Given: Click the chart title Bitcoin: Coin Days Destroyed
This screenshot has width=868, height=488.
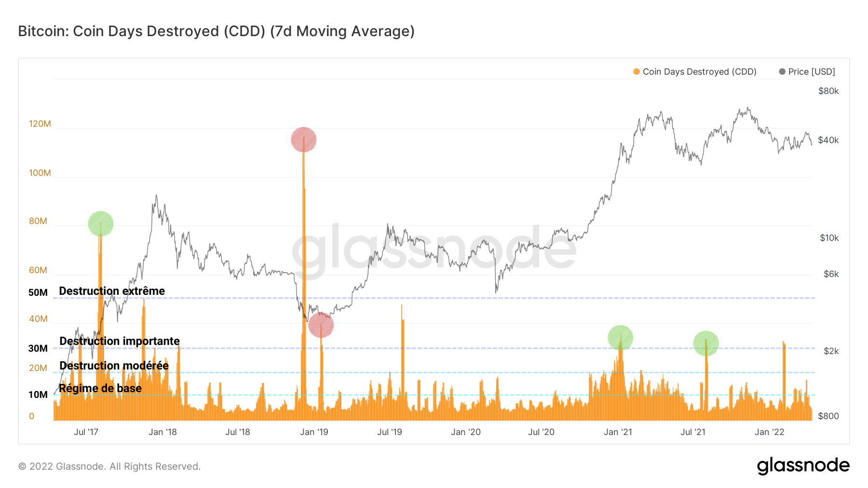Looking at the screenshot, I should point(216,31).
